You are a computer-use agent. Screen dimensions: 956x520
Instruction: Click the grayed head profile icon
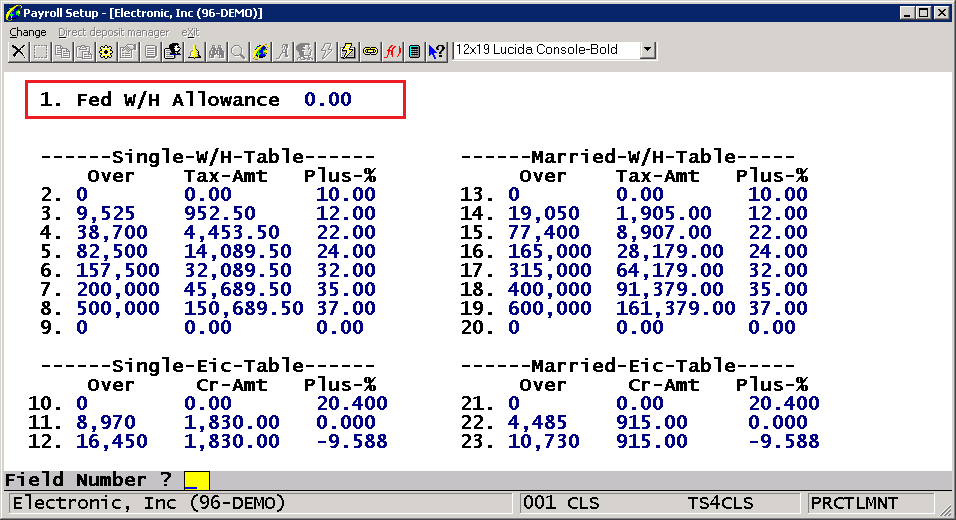coord(304,51)
